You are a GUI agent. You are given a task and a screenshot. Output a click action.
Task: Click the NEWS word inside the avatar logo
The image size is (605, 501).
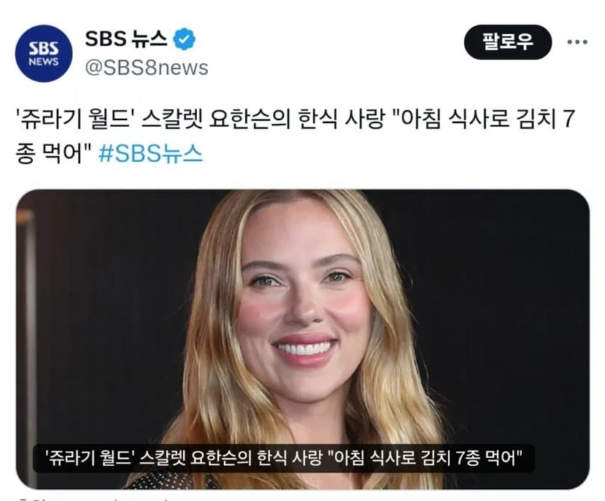44,62
